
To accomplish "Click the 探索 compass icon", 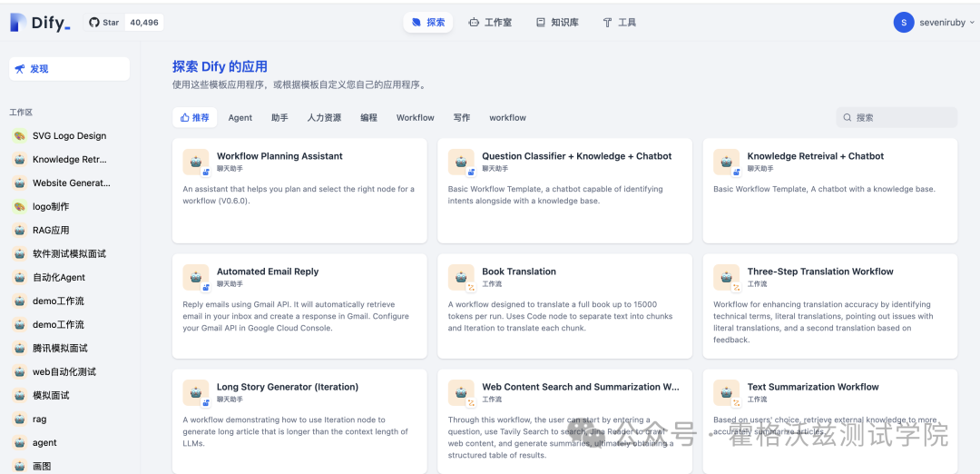I will point(416,23).
